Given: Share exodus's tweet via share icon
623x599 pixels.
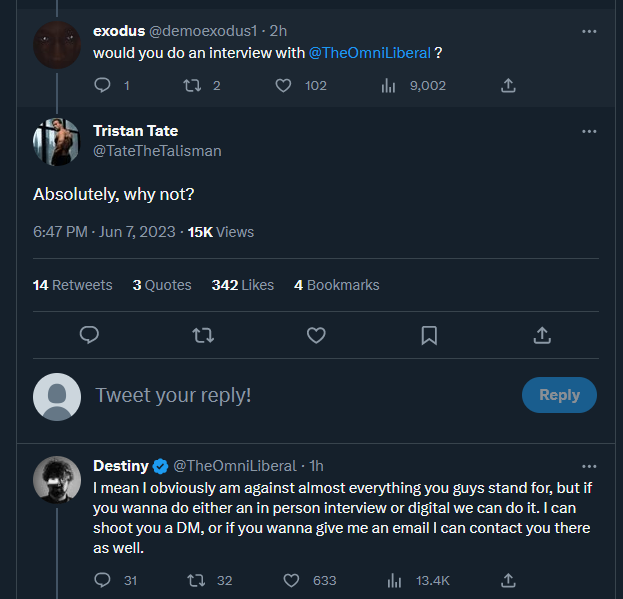Looking at the screenshot, I should [x=508, y=85].
